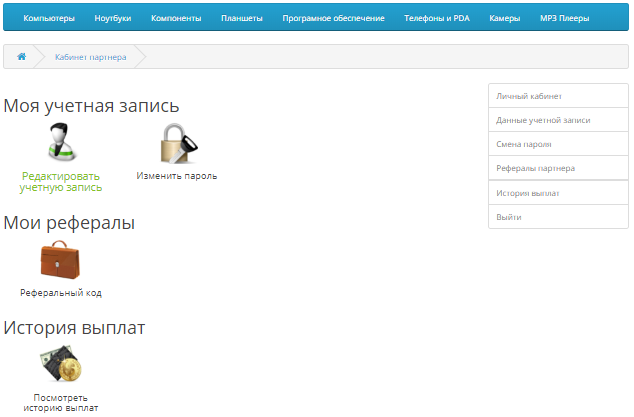The image size is (634, 417).
Task: View История выплат from the sidebar
Action: coord(527,193)
